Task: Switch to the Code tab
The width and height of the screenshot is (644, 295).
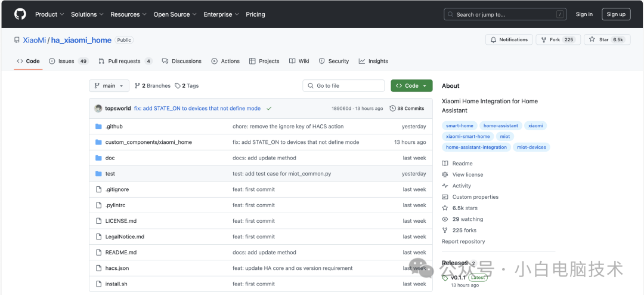Action: click(29, 61)
